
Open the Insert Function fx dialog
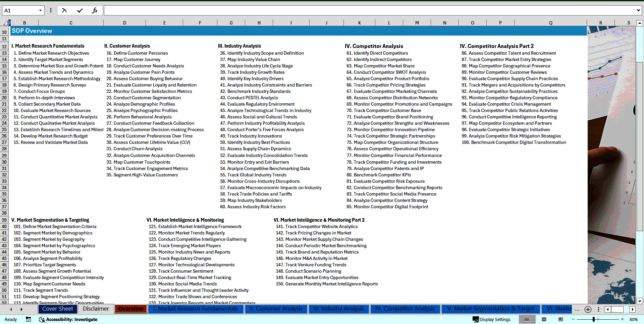tap(95, 10)
